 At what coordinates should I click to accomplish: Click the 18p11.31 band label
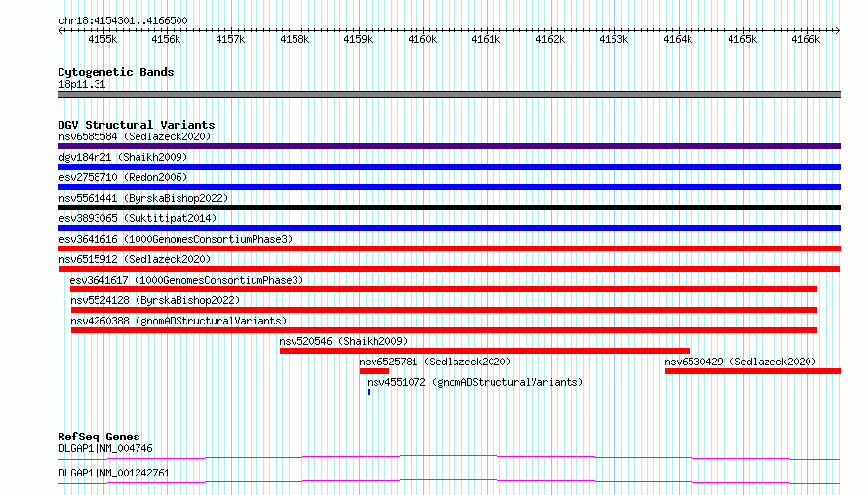82,84
